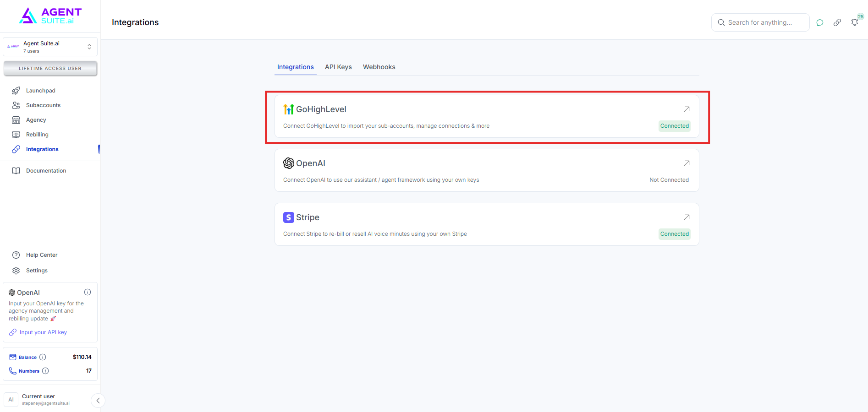
Task: Click the Stripe Connected status badge
Action: tap(675, 234)
